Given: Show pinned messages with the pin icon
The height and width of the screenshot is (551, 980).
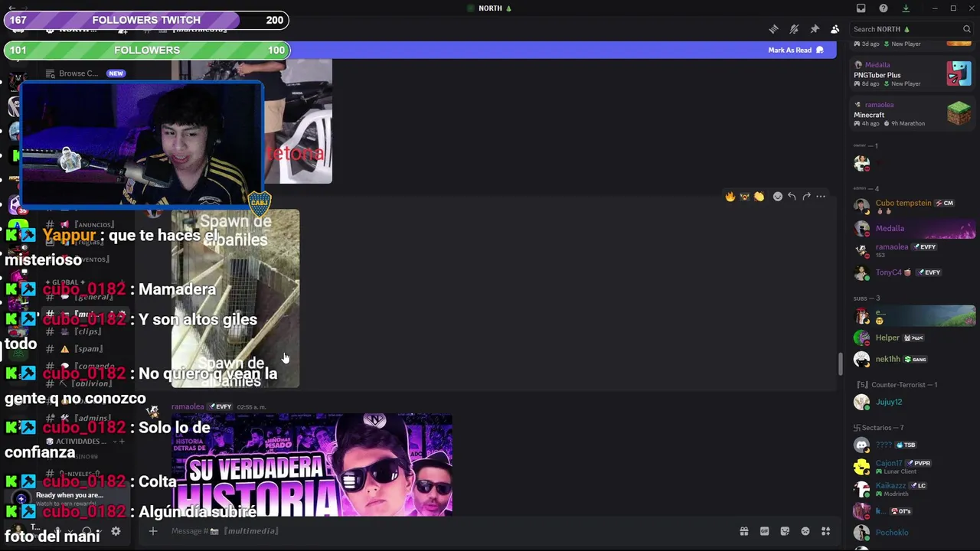Looking at the screenshot, I should point(815,29).
